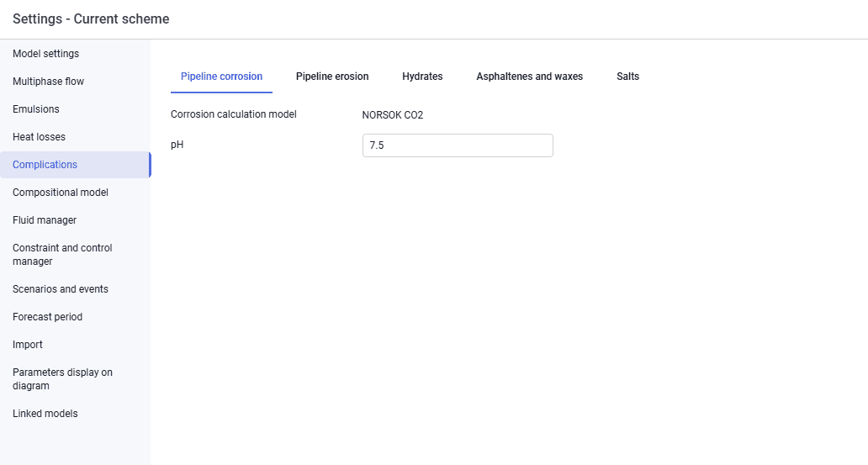Viewport: 868px width, 465px height.
Task: Open the Hydrates tab
Action: 422,77
